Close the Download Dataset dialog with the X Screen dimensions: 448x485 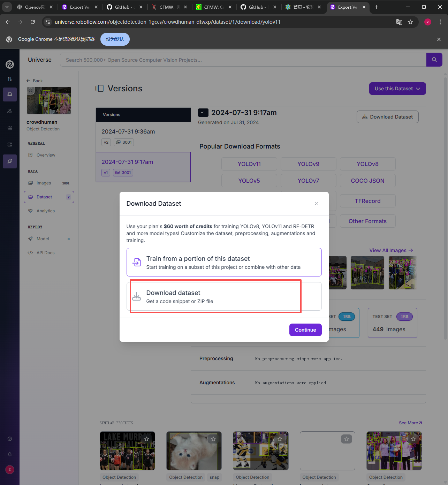[x=317, y=204]
